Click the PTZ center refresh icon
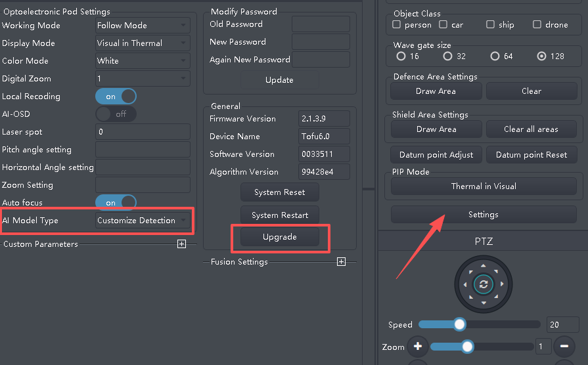588x365 pixels. [x=484, y=284]
